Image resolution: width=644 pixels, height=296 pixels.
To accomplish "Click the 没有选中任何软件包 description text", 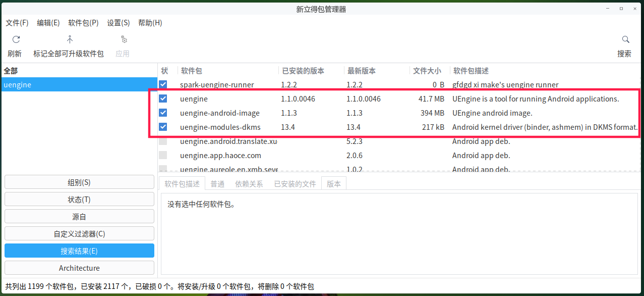I will pyautogui.click(x=201, y=205).
